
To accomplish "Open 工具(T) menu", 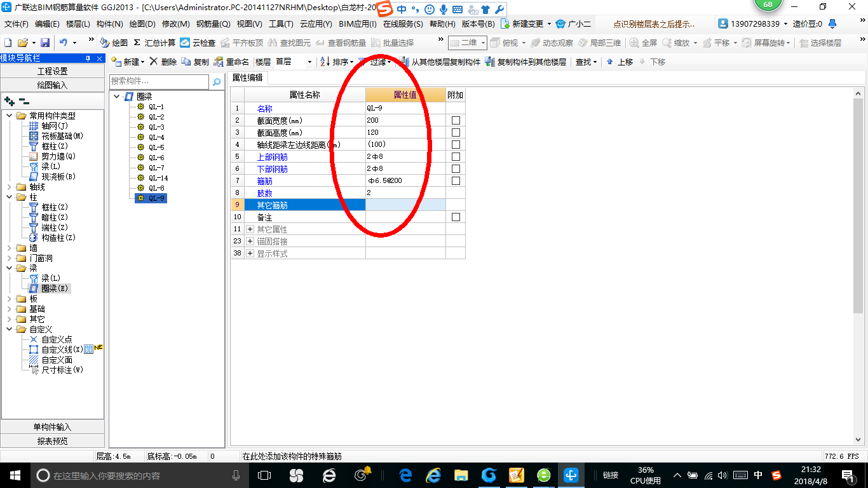I will [x=281, y=24].
